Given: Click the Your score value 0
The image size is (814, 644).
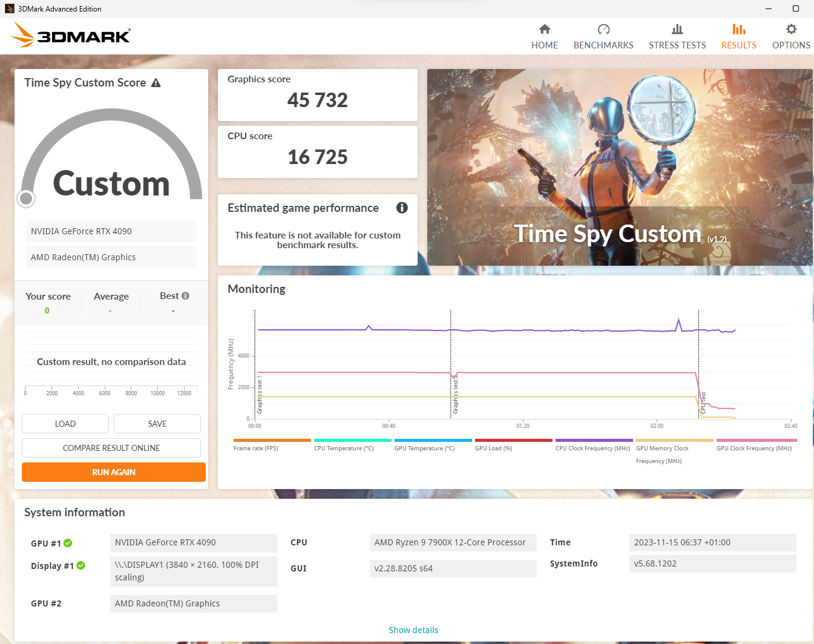Looking at the screenshot, I should (x=47, y=310).
